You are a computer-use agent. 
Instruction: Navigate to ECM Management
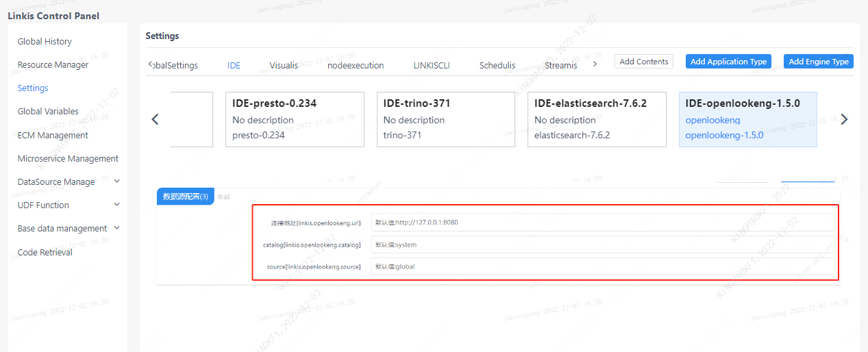pyautogui.click(x=53, y=136)
